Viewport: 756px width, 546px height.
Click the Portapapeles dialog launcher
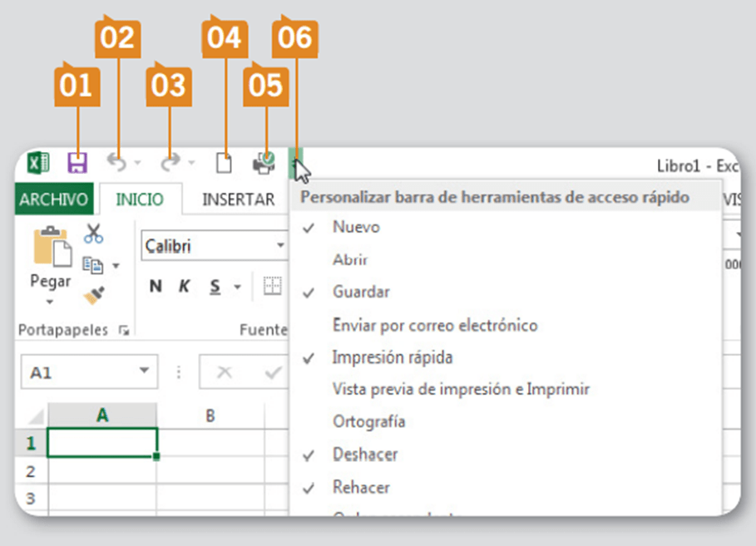[x=124, y=330]
